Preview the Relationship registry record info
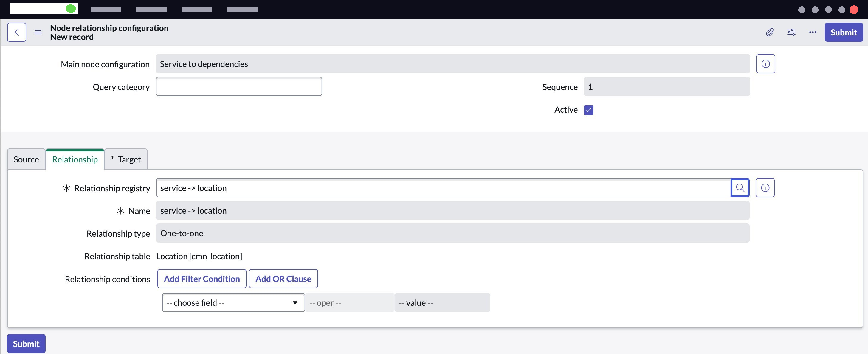868x354 pixels. 765,188
